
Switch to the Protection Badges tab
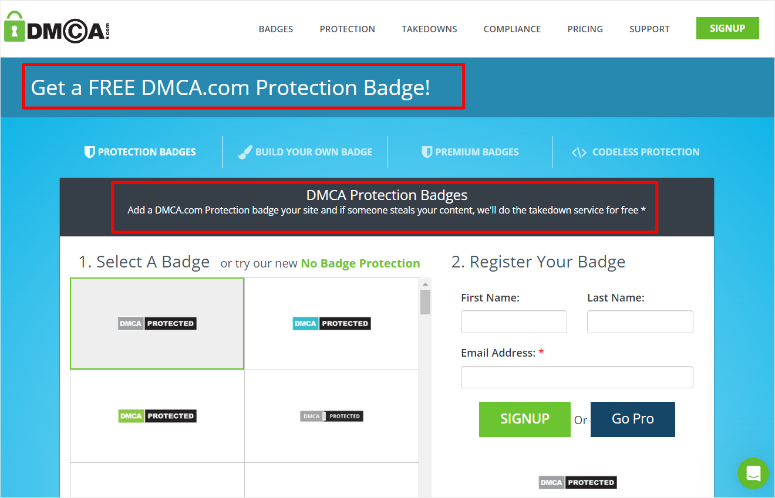[x=140, y=152]
